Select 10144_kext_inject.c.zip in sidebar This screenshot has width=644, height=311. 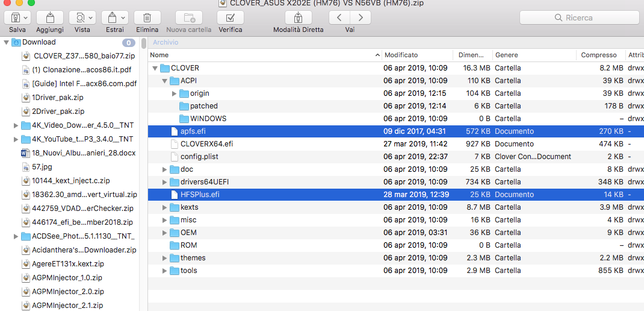tap(71, 181)
